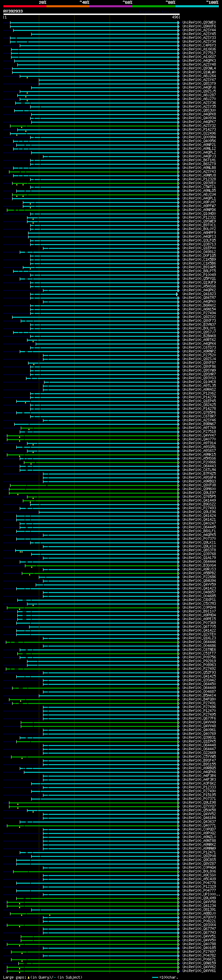Select hit label UniRef100_B8XLF1
222x980 pixels.
(x=199, y=531)
